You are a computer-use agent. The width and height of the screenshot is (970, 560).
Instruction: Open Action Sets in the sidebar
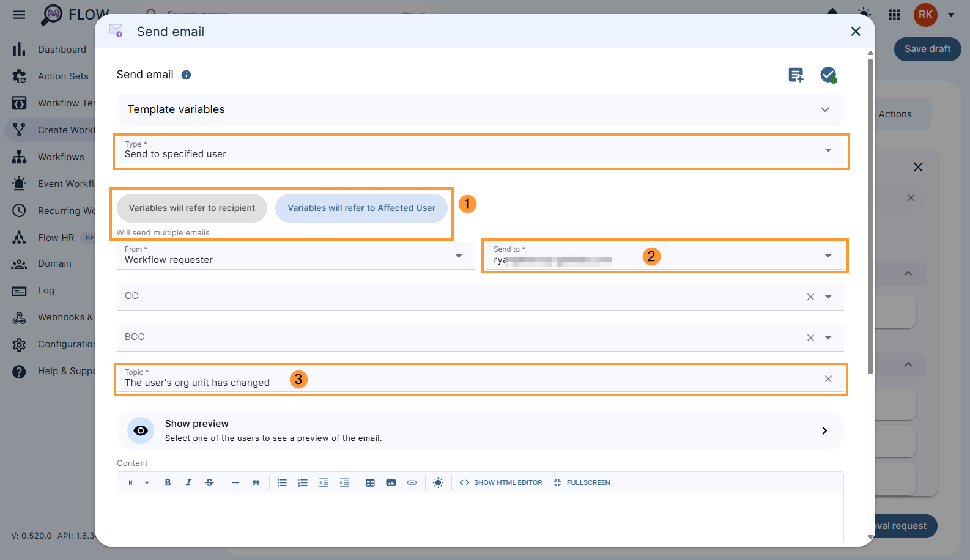(x=63, y=76)
